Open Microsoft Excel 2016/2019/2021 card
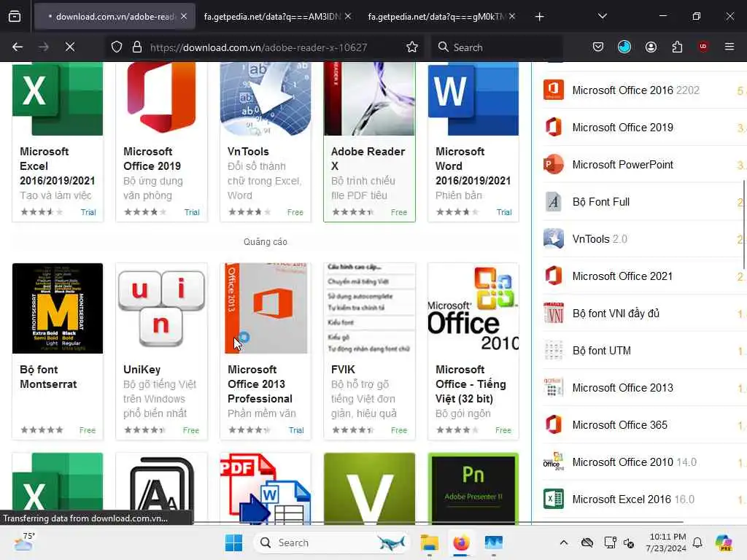 pos(57,141)
